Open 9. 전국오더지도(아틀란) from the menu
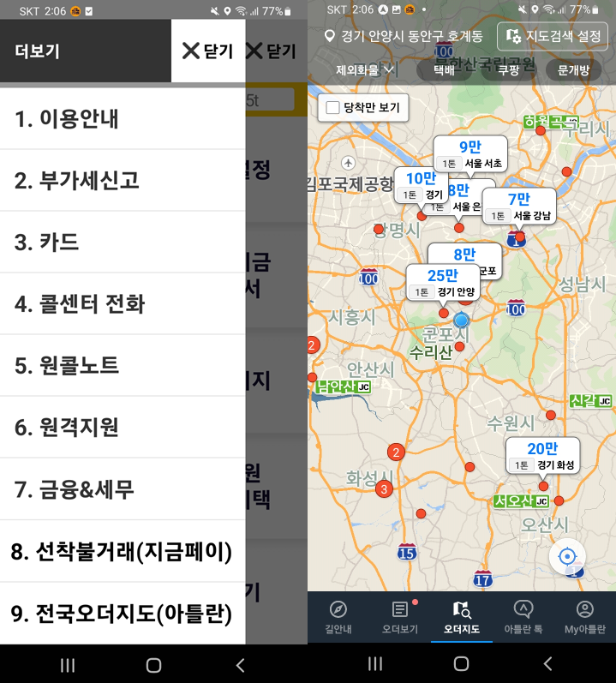616x683 pixels. (x=123, y=614)
